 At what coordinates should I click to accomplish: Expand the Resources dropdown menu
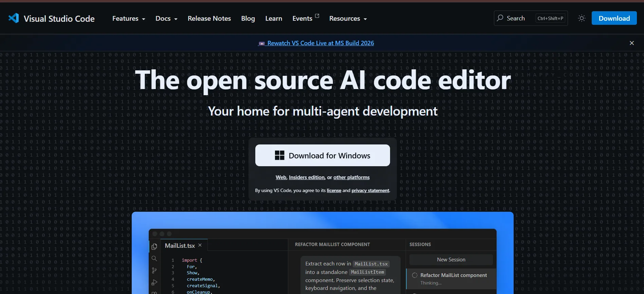348,19
